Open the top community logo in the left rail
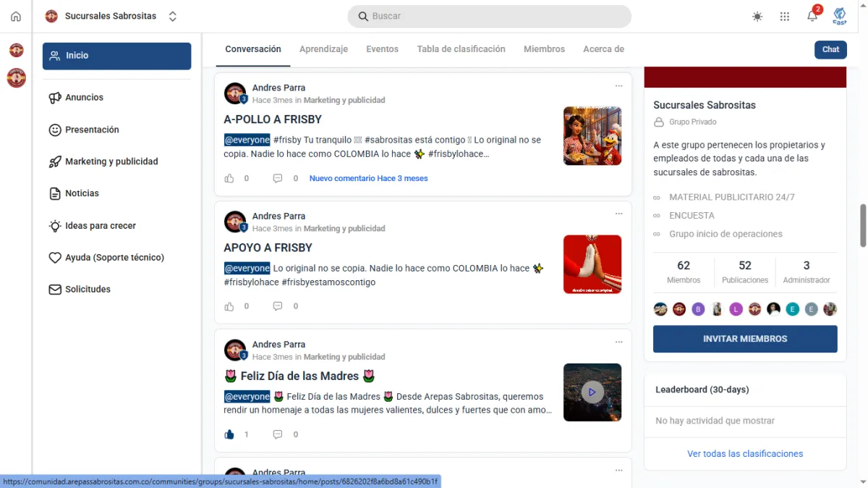The width and height of the screenshot is (868, 488). (x=16, y=50)
